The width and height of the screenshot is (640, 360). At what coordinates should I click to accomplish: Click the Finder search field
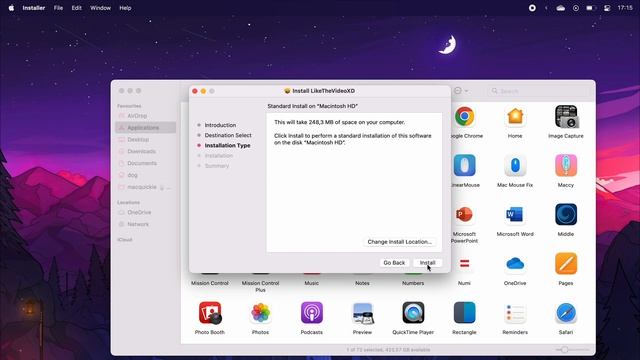pos(538,91)
